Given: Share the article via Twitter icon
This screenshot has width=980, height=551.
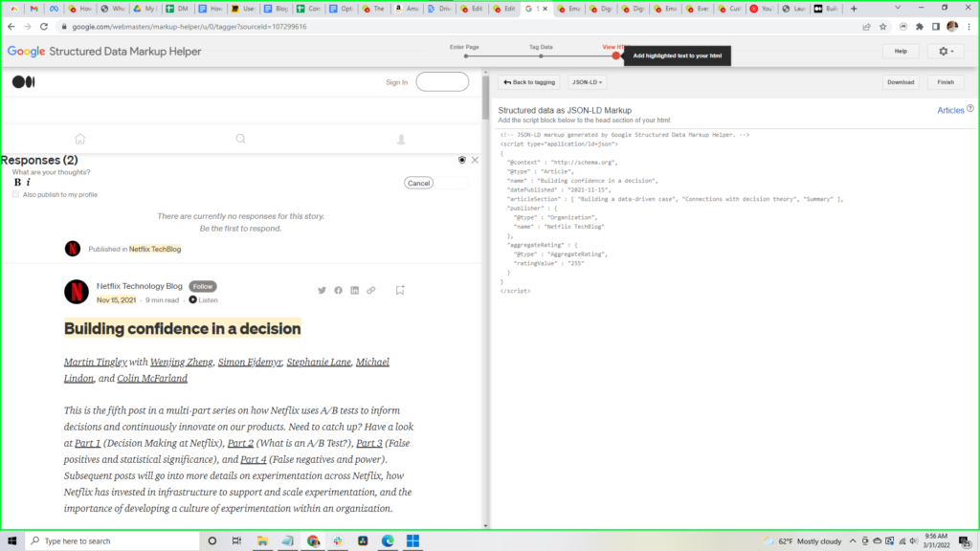Looking at the screenshot, I should pos(322,290).
